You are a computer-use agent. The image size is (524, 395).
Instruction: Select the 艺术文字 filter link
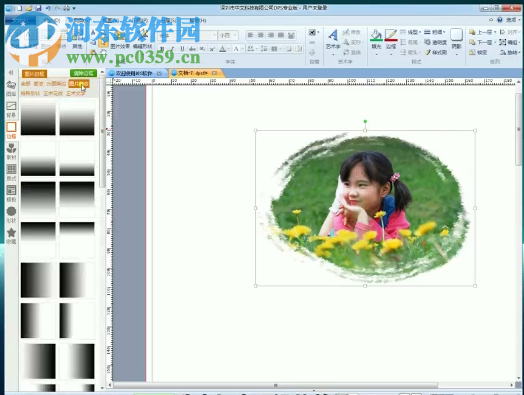[x=76, y=94]
